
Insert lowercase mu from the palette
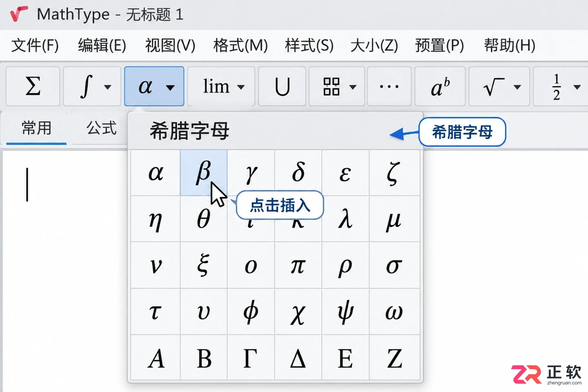point(394,219)
